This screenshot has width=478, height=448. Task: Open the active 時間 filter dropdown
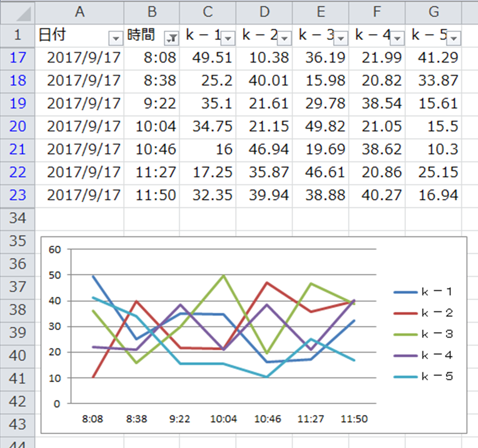point(172,38)
